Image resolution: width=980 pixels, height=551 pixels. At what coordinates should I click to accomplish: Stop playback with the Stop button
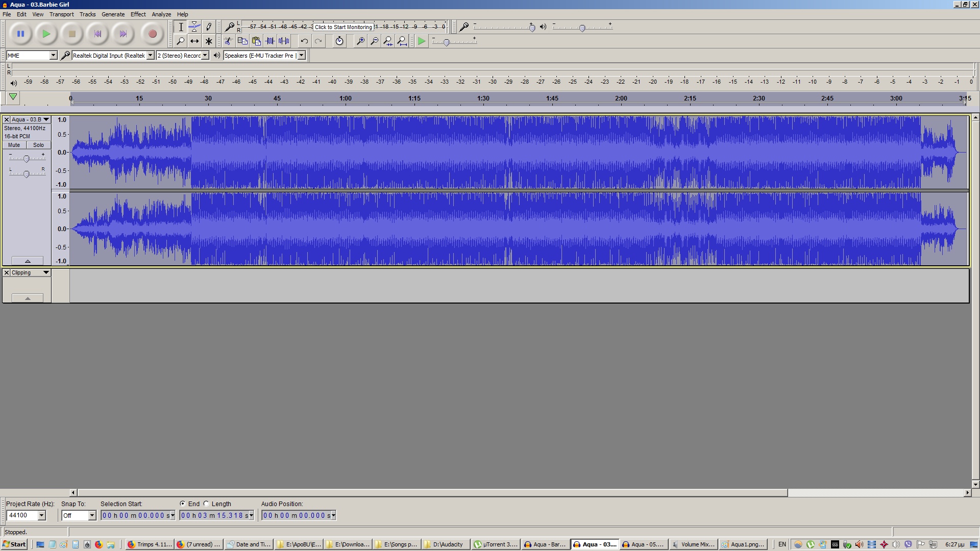(72, 34)
